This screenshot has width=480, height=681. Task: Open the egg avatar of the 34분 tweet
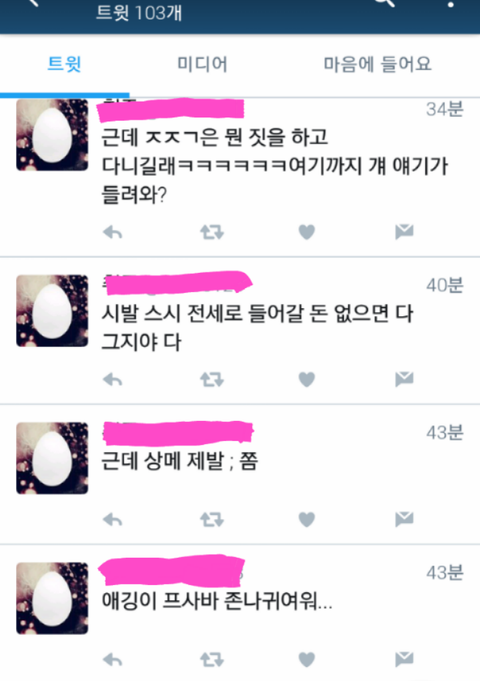[x=52, y=135]
